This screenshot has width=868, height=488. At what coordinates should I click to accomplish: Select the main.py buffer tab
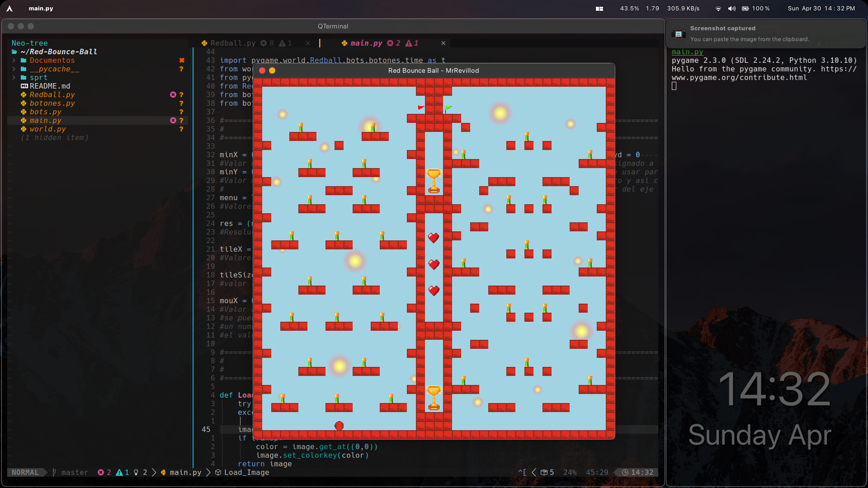(x=366, y=43)
